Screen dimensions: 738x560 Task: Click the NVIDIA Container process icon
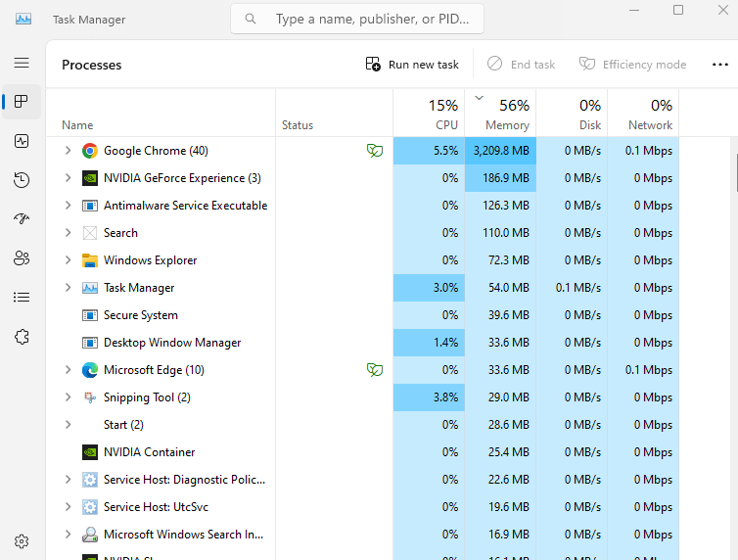[x=90, y=452]
